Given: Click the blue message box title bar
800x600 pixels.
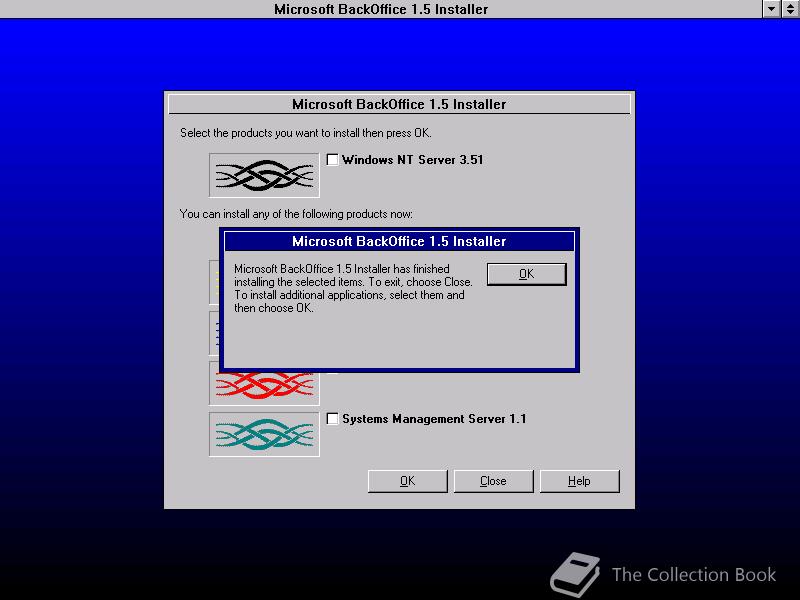Looking at the screenshot, I should coord(399,241).
